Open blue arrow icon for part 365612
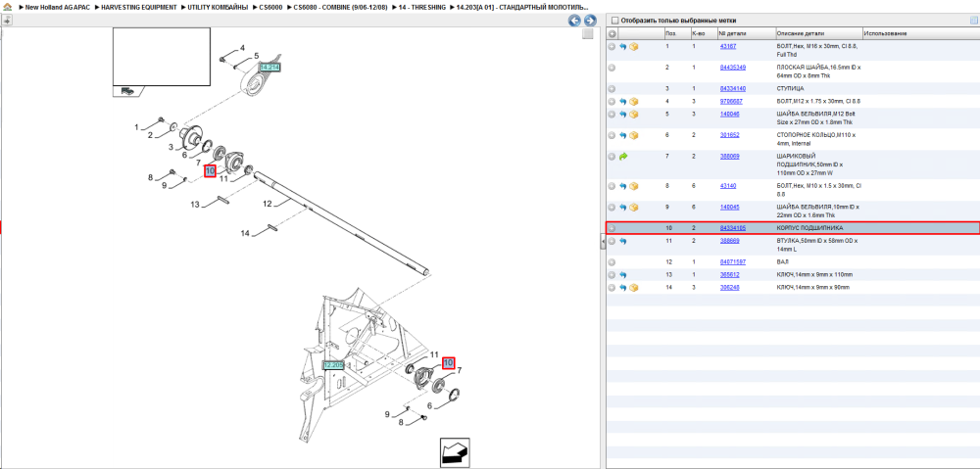 tap(623, 275)
